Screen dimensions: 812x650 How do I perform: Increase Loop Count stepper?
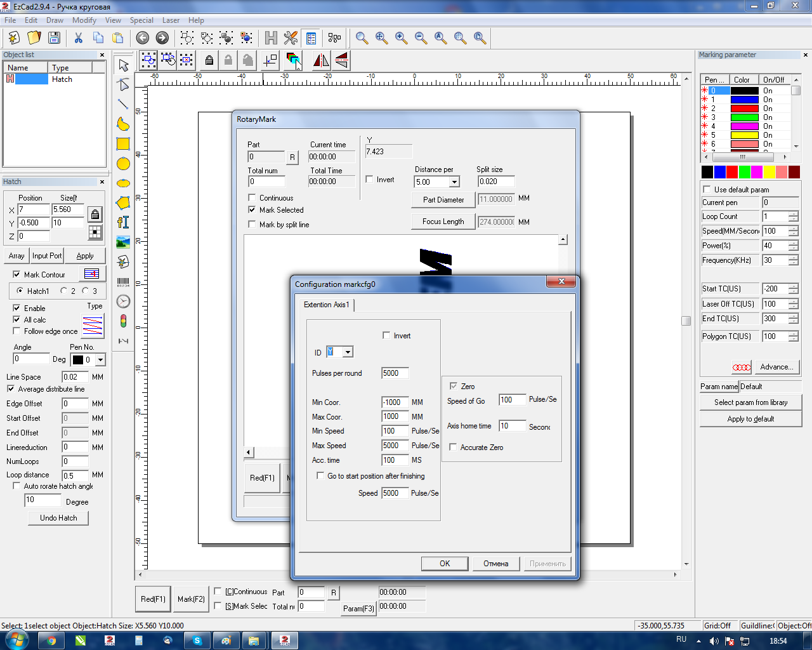pos(794,214)
